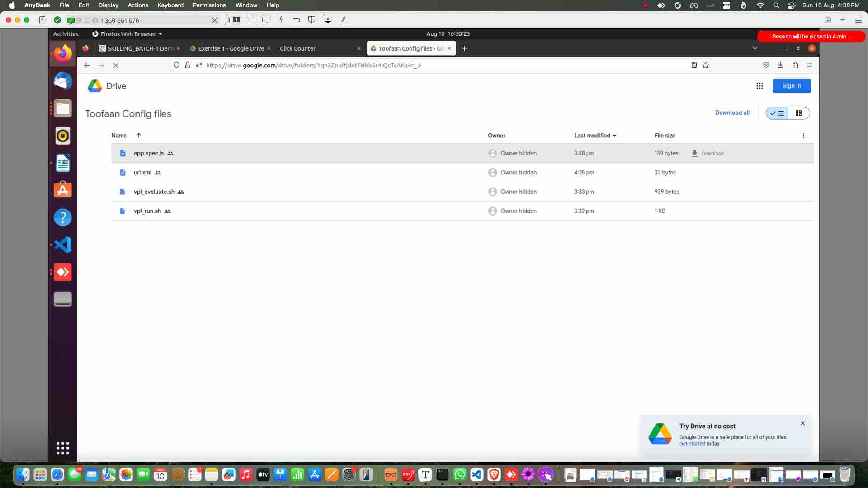Toggle reader view icon in address bar
868x488 pixels.
(694, 65)
